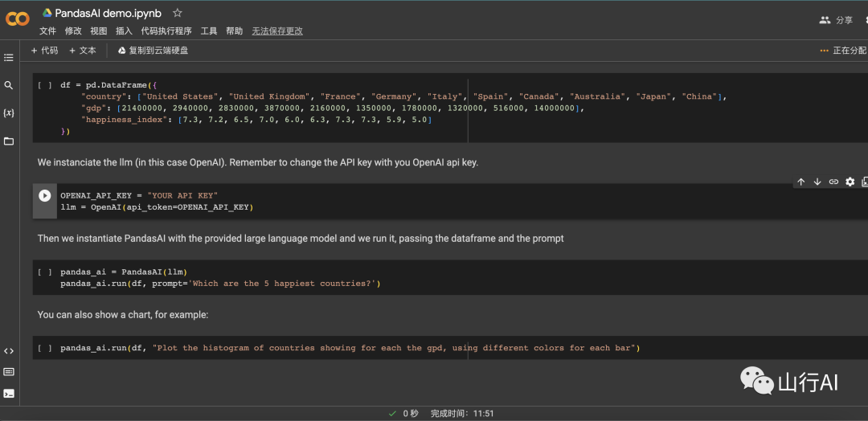The width and height of the screenshot is (868, 421).
Task: Open the 代码执行程序 menu
Action: [x=166, y=31]
